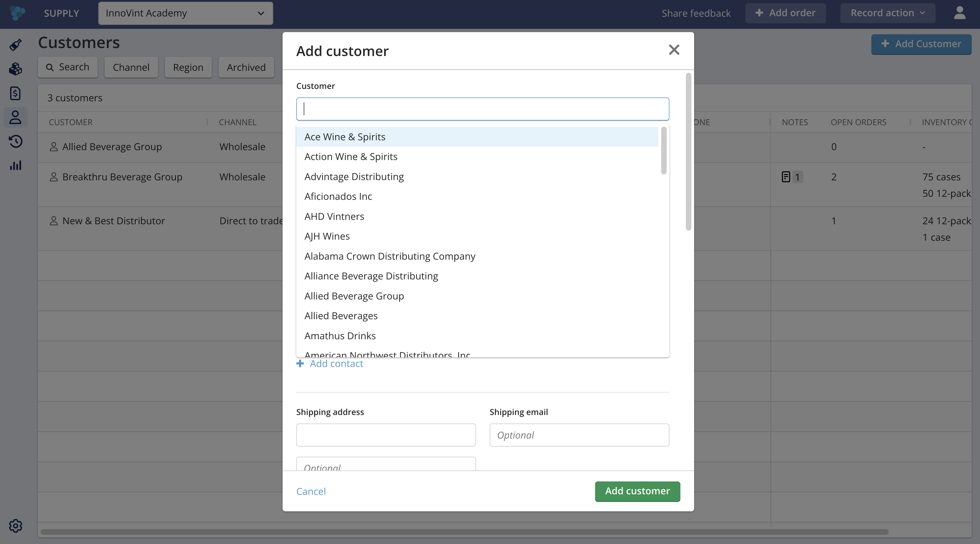The width and height of the screenshot is (980, 544).
Task: Pick Alabama Crown Distributing Company
Action: point(477,256)
